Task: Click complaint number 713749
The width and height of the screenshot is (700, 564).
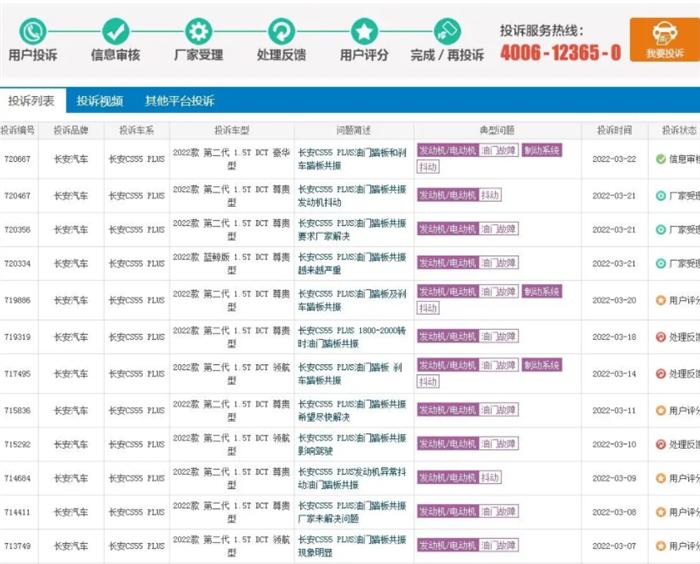Action: click(x=17, y=546)
